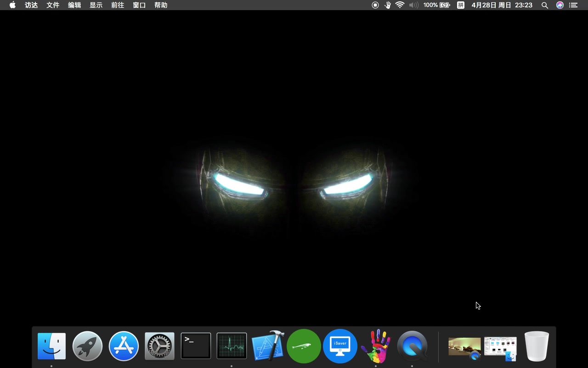Open the 编辑 menu
588x368 pixels.
click(74, 5)
